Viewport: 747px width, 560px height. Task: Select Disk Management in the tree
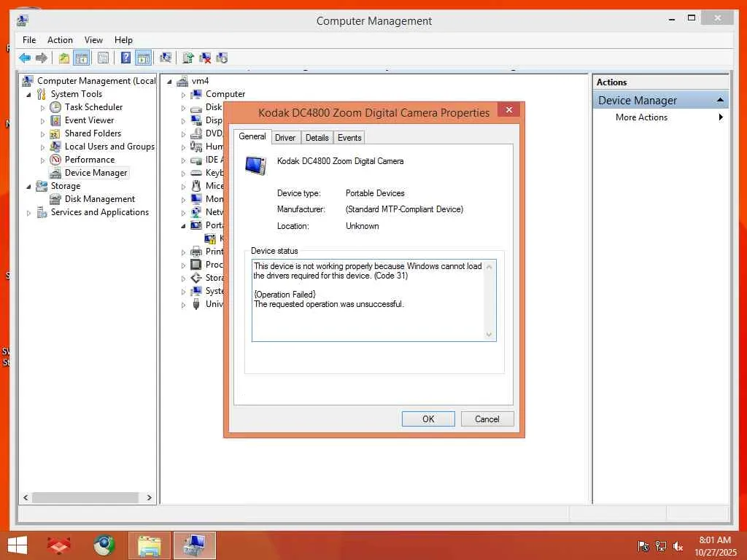click(x=99, y=199)
